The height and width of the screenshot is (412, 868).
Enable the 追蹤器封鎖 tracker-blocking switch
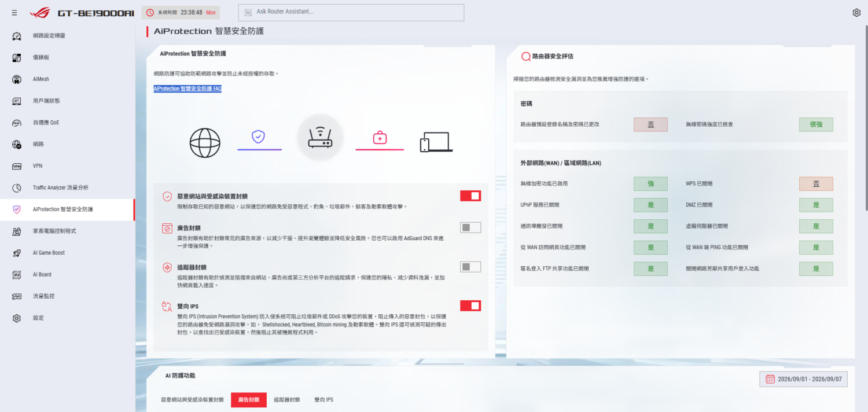coord(470,267)
